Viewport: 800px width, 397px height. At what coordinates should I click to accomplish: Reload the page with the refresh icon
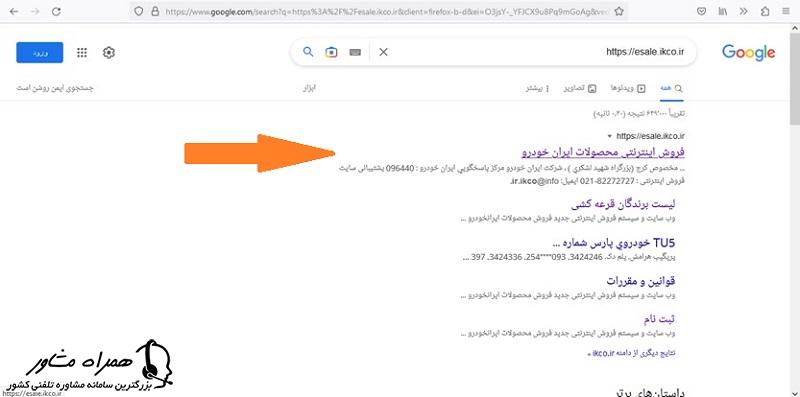click(56, 11)
